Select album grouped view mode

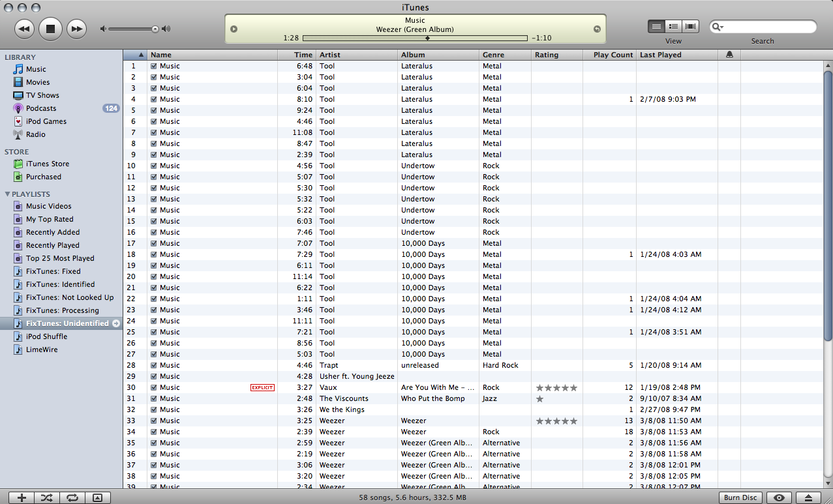pos(673,26)
